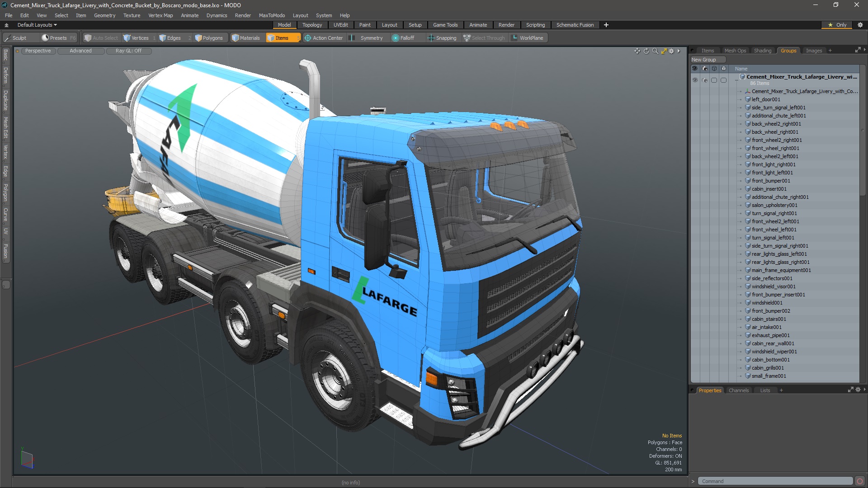Click the visibility eye column header
This screenshot has height=488, width=868.
[x=695, y=69]
